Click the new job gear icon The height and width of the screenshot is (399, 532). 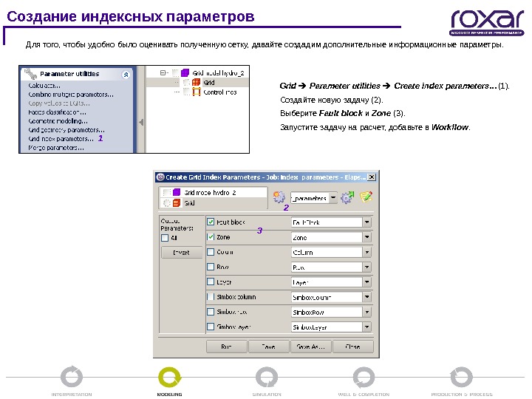click(279, 197)
